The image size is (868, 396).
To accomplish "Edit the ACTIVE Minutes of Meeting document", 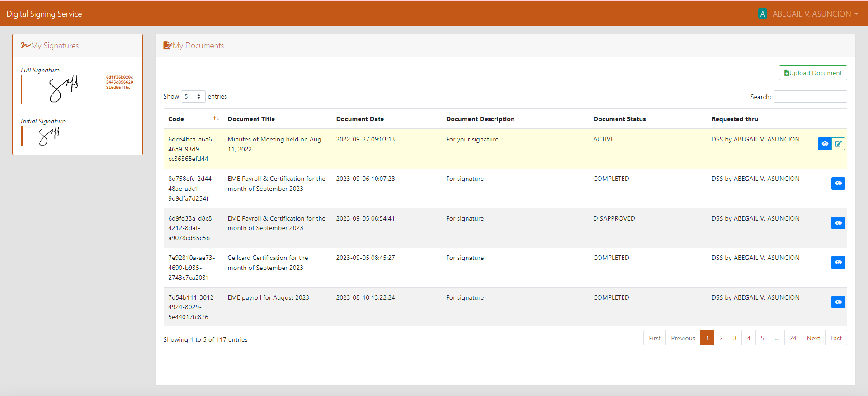I will [839, 144].
